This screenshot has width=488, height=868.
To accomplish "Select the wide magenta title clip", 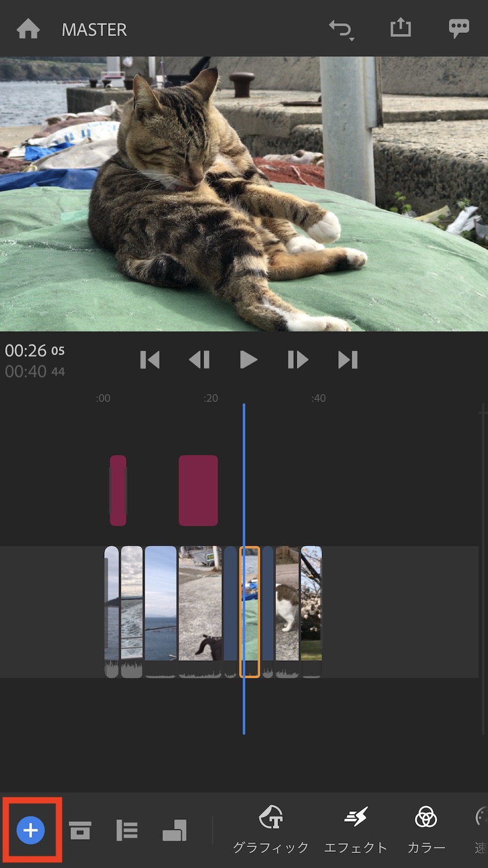I will (198, 490).
